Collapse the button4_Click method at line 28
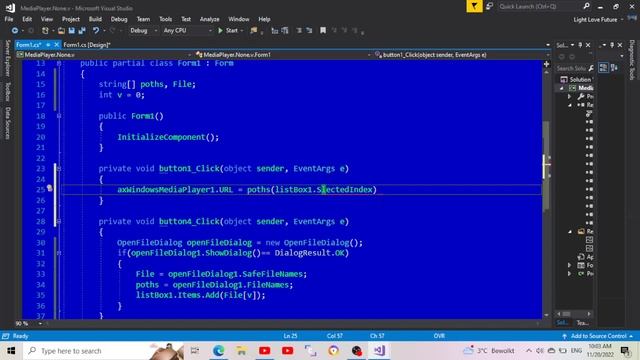Screen dimensions: 640x360 (x=59, y=221)
